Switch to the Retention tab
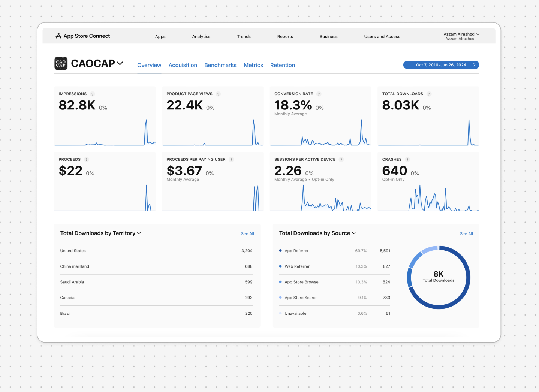This screenshot has width=539, height=392. (283, 65)
